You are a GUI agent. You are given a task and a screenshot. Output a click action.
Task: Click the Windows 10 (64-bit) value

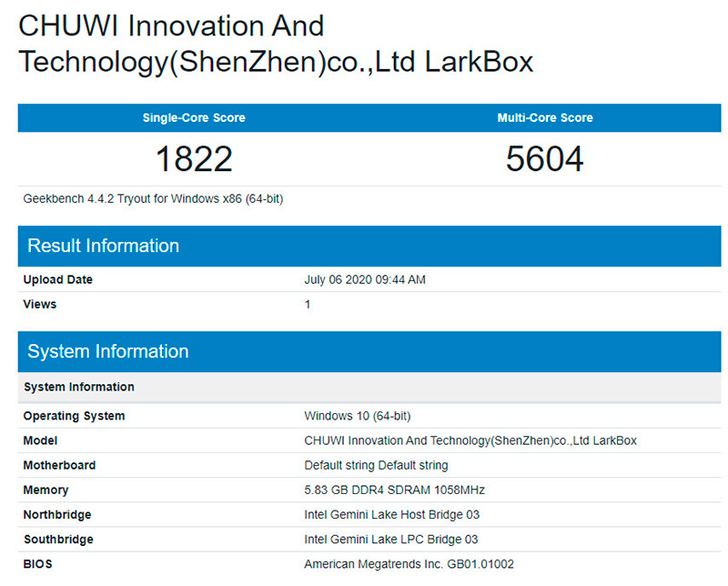[x=357, y=416]
